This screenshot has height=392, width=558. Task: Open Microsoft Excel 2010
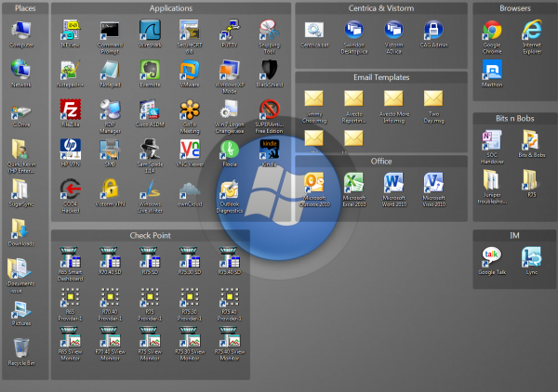[353, 182]
